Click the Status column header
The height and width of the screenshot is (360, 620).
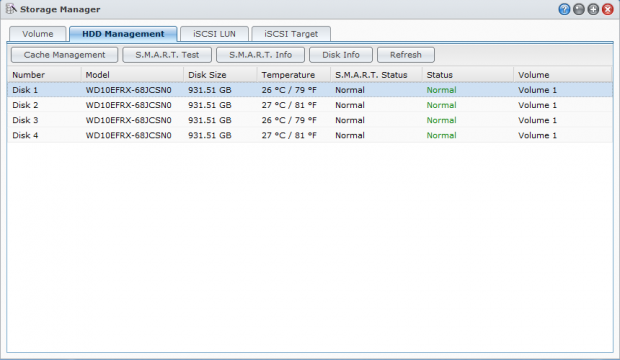(x=467, y=75)
